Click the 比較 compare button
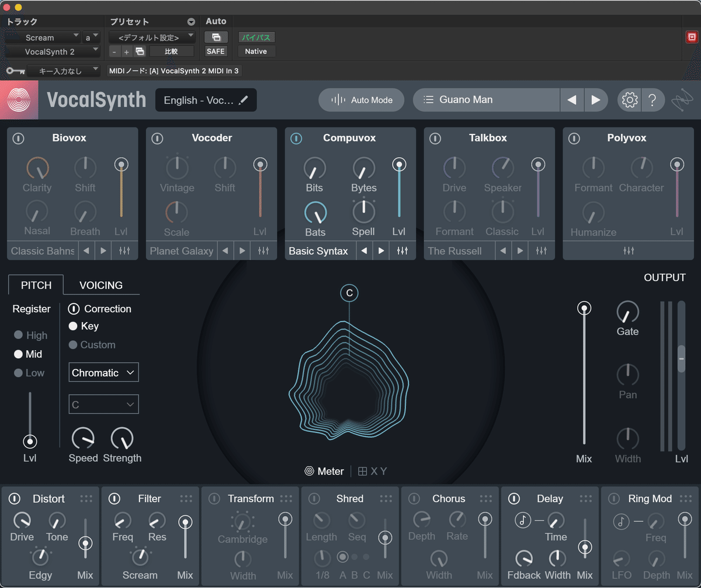The image size is (701, 588). click(x=171, y=51)
